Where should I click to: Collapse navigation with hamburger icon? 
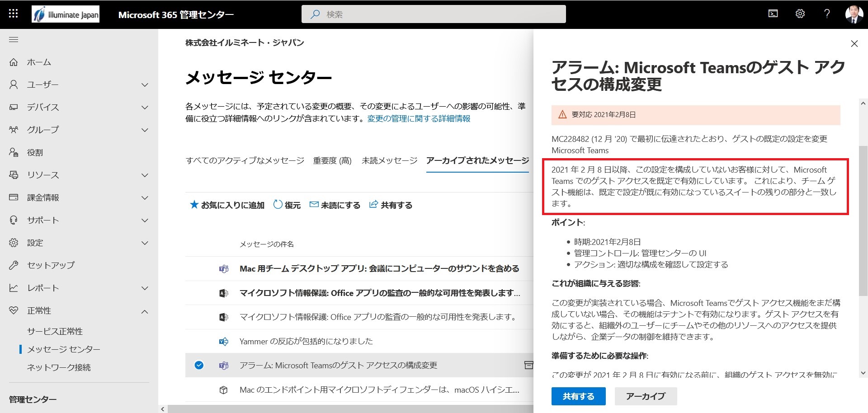coord(14,40)
